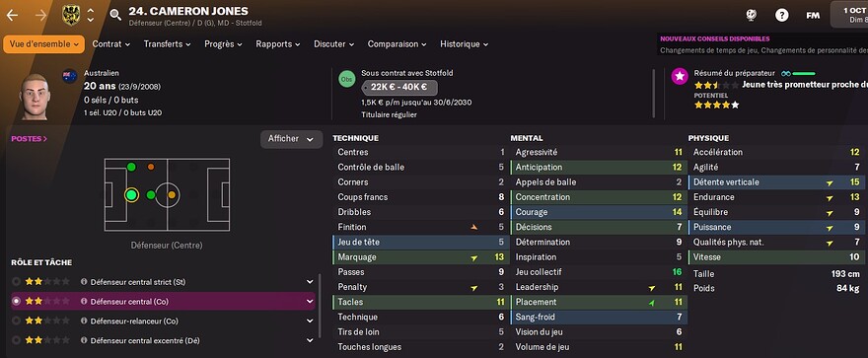Select the Défenseur central excentré (Dé) radio button
The image size is (868, 358).
pos(16,340)
